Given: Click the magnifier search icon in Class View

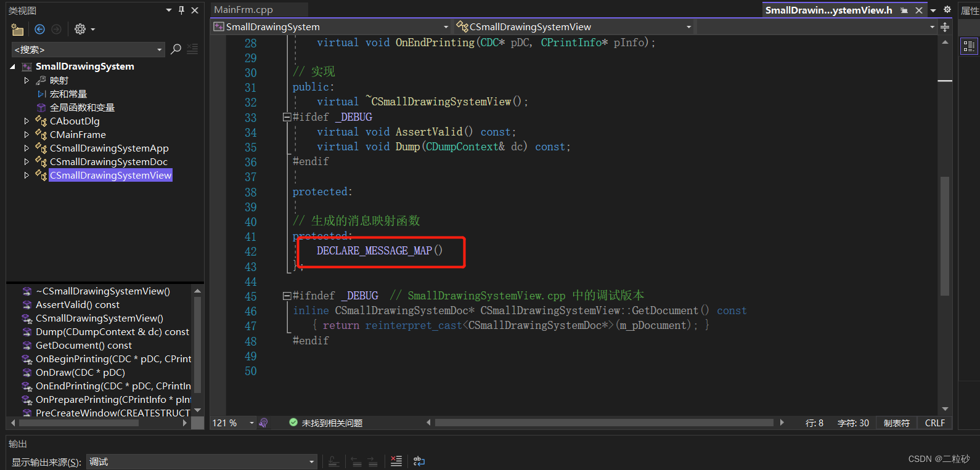Looking at the screenshot, I should click(176, 49).
